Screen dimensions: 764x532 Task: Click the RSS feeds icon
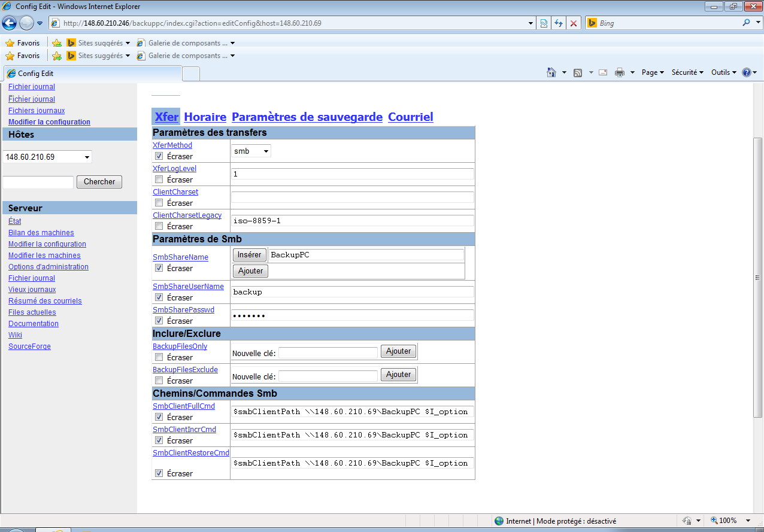click(578, 72)
